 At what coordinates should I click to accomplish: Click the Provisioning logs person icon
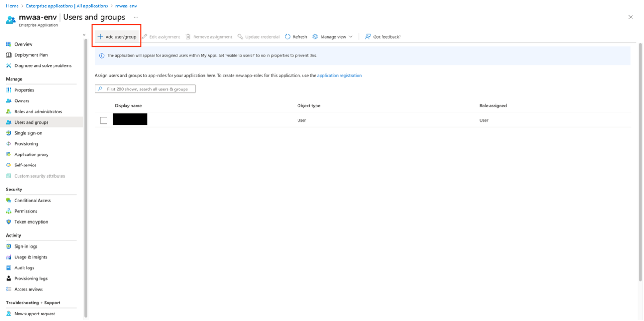(8, 279)
